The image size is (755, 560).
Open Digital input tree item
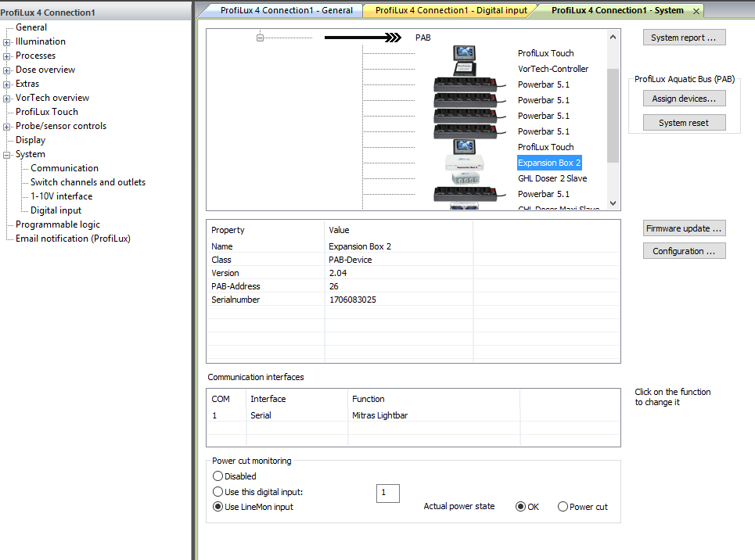pyautogui.click(x=56, y=210)
